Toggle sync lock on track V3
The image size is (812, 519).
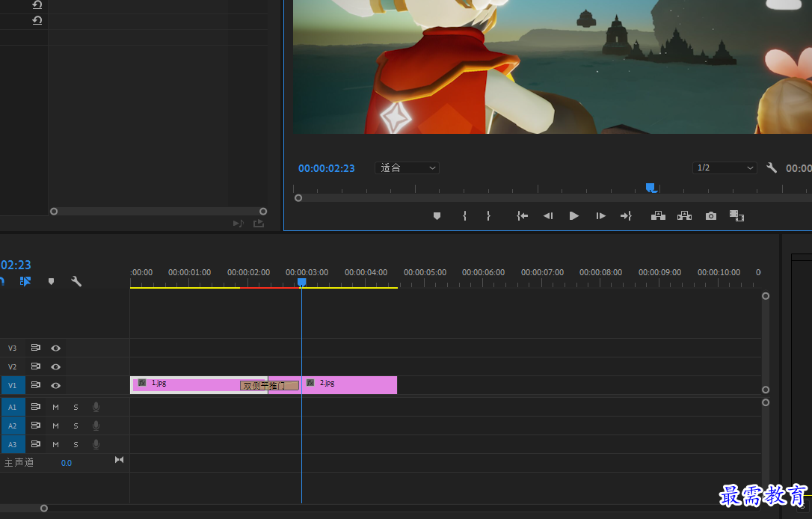pyautogui.click(x=35, y=348)
